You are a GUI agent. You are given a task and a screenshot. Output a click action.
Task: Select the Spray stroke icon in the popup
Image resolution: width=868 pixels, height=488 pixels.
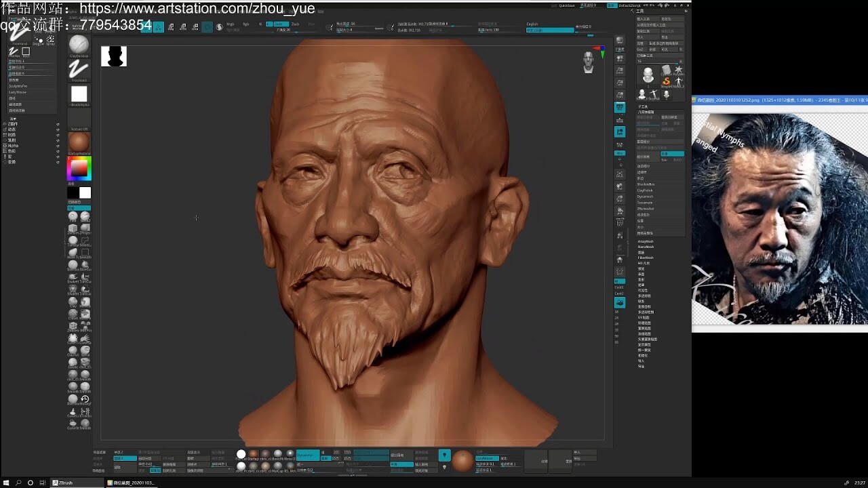[x=51, y=39]
